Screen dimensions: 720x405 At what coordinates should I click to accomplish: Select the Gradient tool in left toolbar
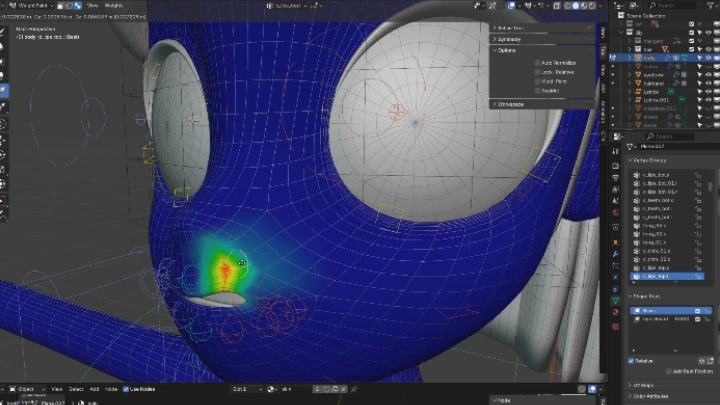coord(3,91)
